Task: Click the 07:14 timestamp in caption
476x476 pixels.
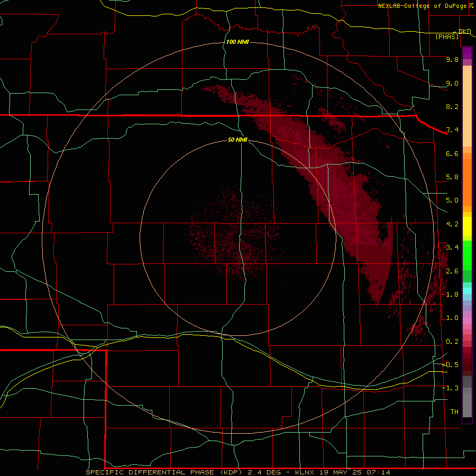Action: (x=378, y=472)
